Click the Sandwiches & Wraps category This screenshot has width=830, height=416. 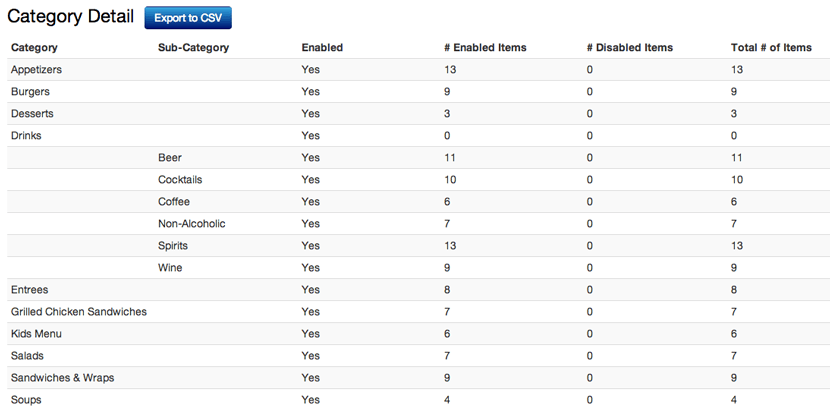click(x=62, y=378)
